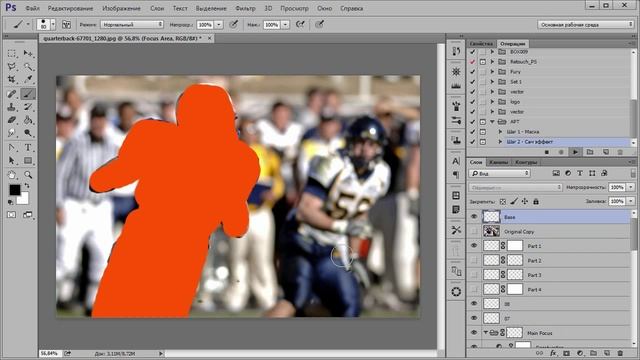Click the Play action button
Image resolution: width=640 pixels, height=360 pixels.
pyautogui.click(x=575, y=152)
